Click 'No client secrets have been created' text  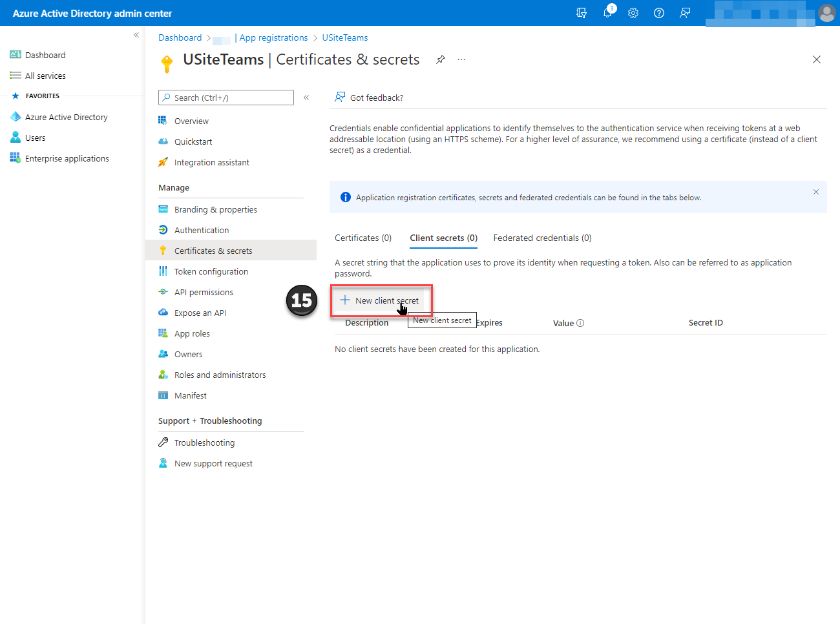pos(437,349)
